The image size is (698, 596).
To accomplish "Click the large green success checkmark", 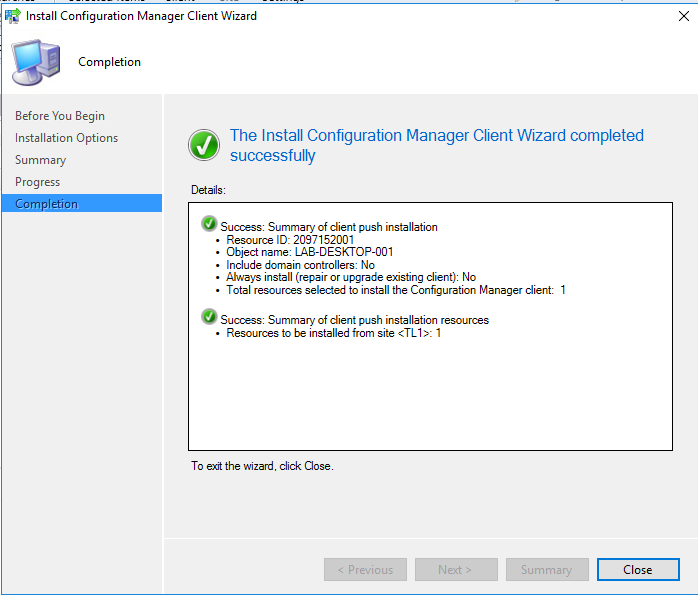I will point(204,145).
